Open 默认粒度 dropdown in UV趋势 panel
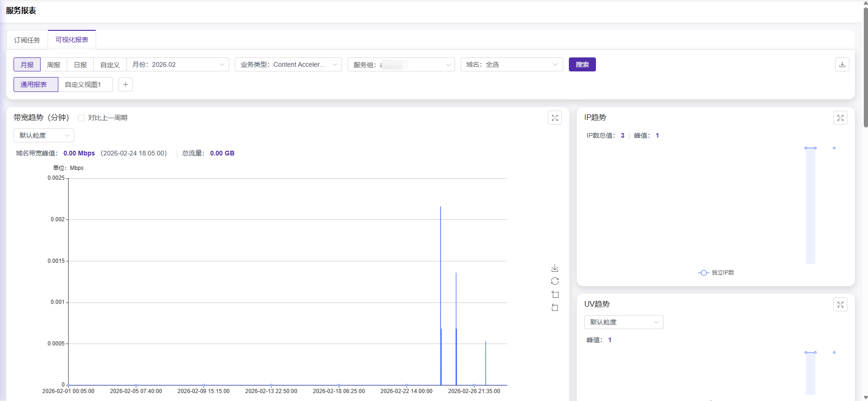This screenshot has width=868, height=401. [x=624, y=322]
